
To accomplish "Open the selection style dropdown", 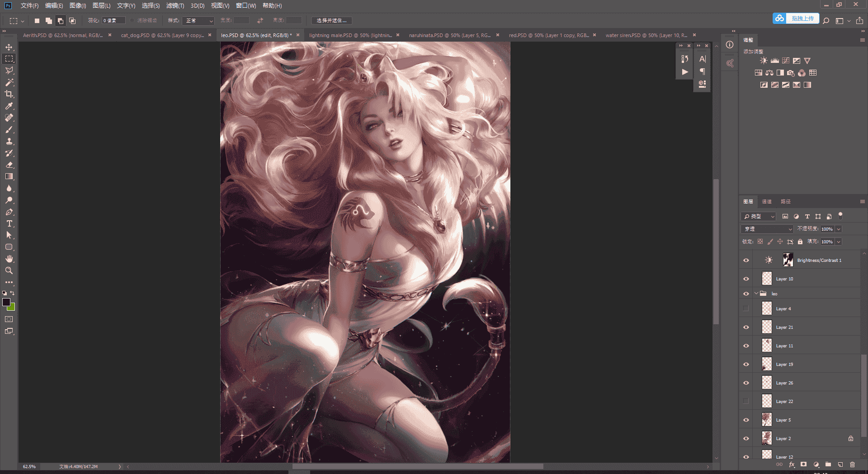I will pos(198,21).
